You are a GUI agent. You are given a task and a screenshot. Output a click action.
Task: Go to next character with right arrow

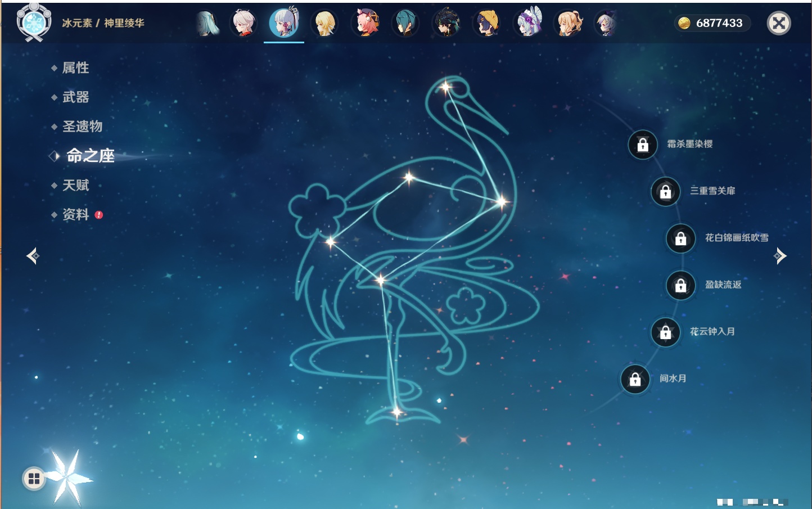(780, 256)
